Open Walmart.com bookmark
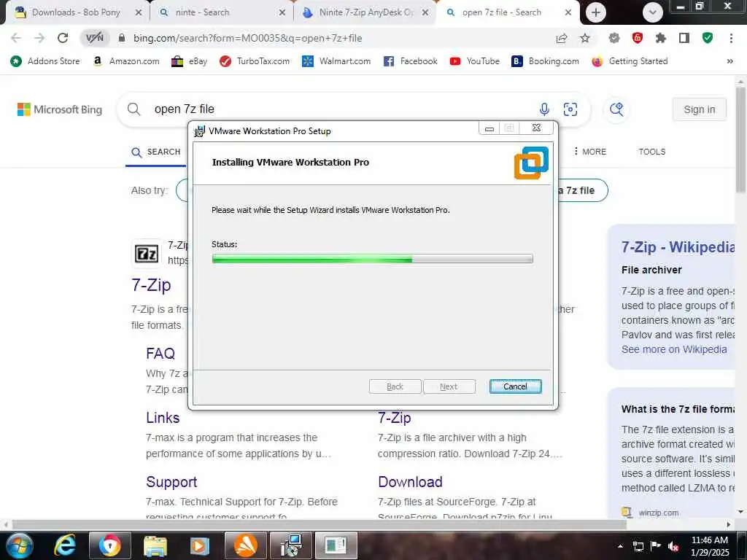The image size is (747, 560). click(336, 61)
